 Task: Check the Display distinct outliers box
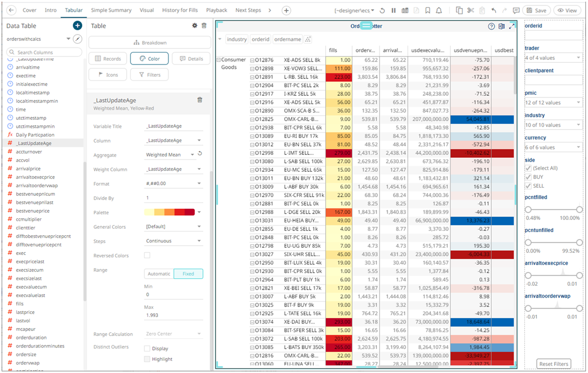click(147, 349)
